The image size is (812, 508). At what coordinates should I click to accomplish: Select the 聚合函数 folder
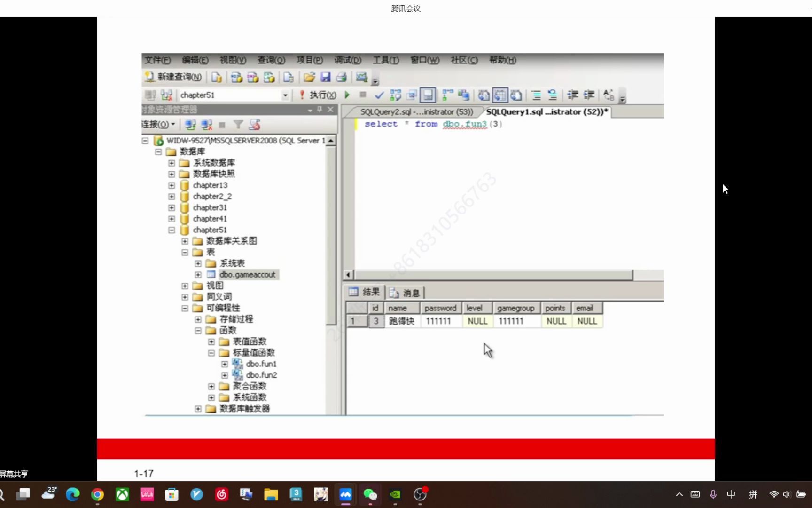click(x=250, y=386)
